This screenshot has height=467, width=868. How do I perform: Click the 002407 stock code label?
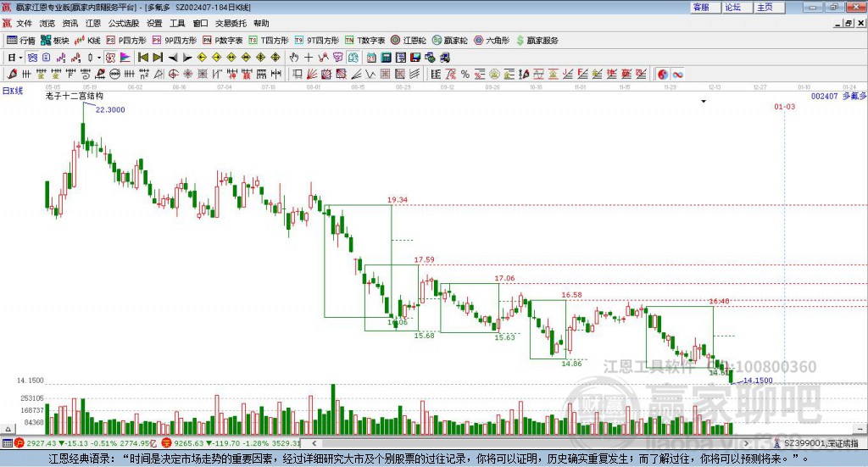pos(825,96)
